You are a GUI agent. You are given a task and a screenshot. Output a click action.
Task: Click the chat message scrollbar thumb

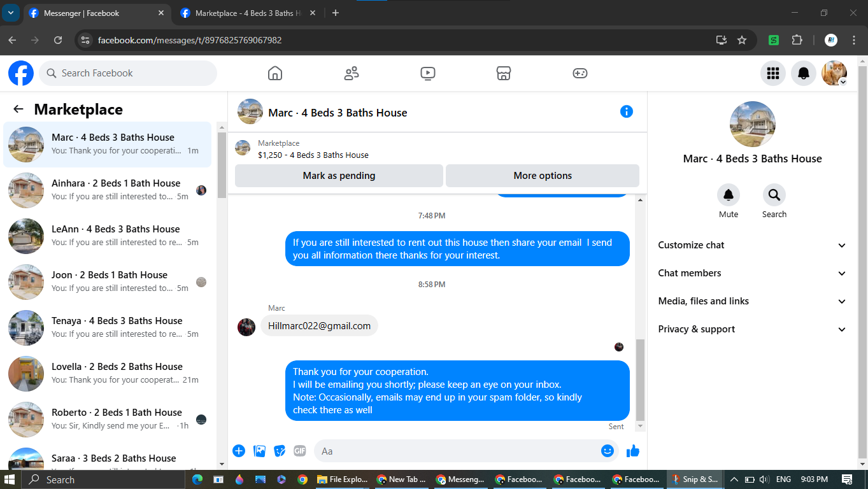pyautogui.click(x=641, y=379)
